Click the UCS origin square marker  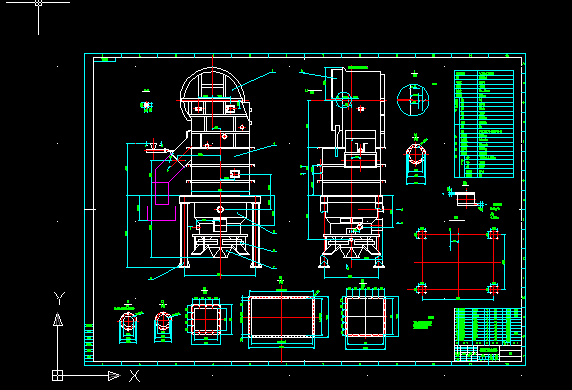[x=57, y=375]
